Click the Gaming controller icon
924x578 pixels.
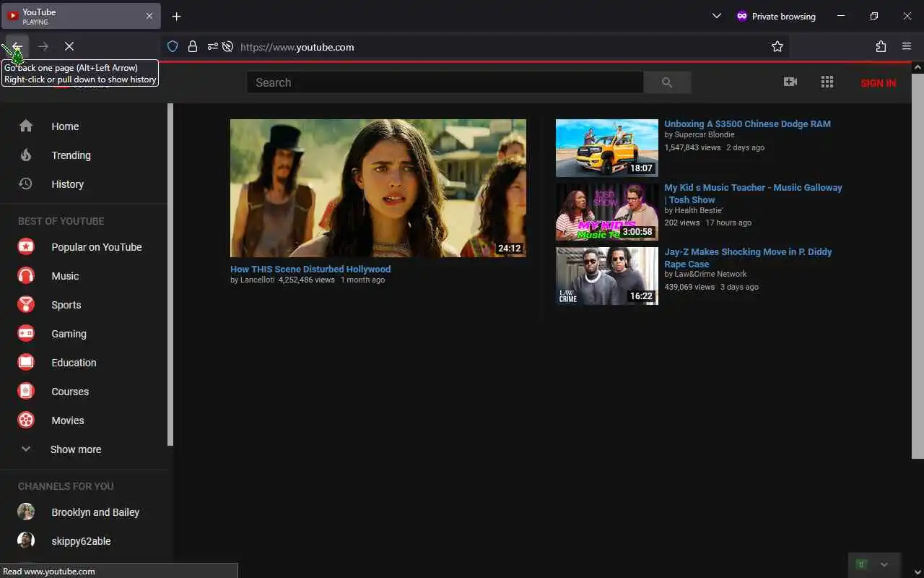[x=26, y=334]
